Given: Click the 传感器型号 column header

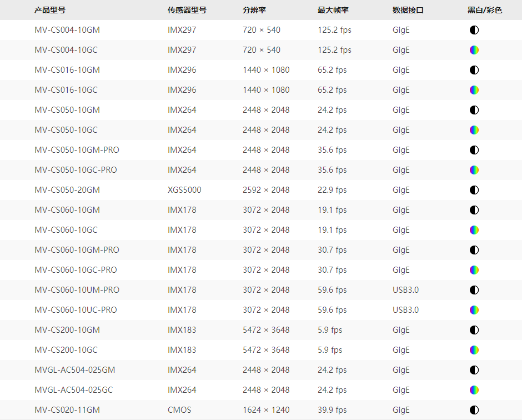Looking at the screenshot, I should 187,10.
